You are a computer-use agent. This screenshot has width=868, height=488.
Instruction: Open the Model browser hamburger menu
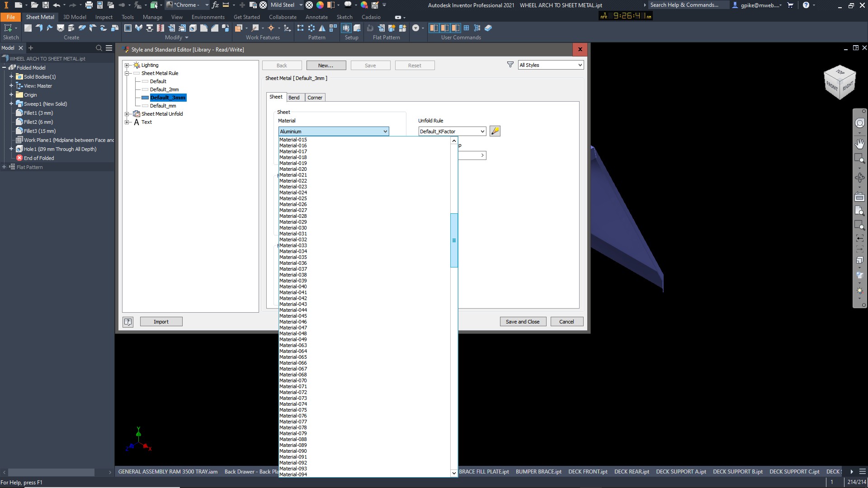(109, 48)
